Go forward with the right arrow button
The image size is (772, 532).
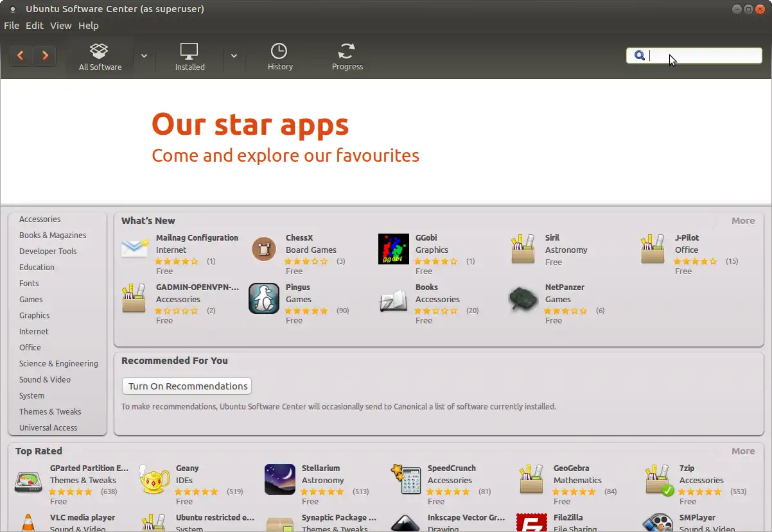click(45, 56)
